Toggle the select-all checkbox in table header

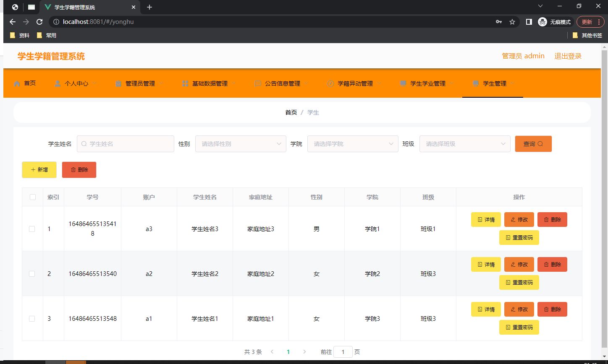(x=33, y=197)
